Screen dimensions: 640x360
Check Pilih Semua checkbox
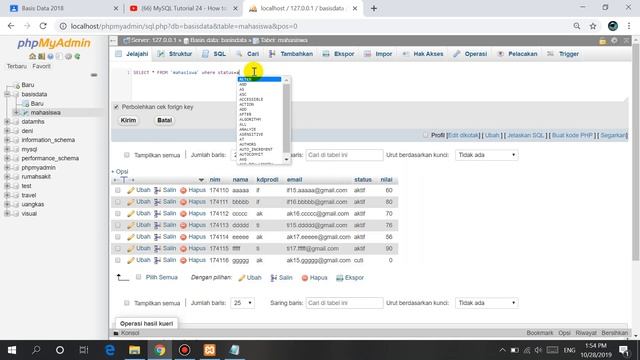pyautogui.click(x=138, y=277)
